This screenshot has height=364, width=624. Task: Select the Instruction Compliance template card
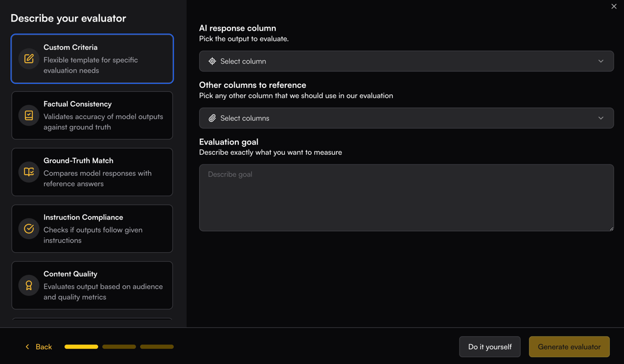pyautogui.click(x=92, y=228)
